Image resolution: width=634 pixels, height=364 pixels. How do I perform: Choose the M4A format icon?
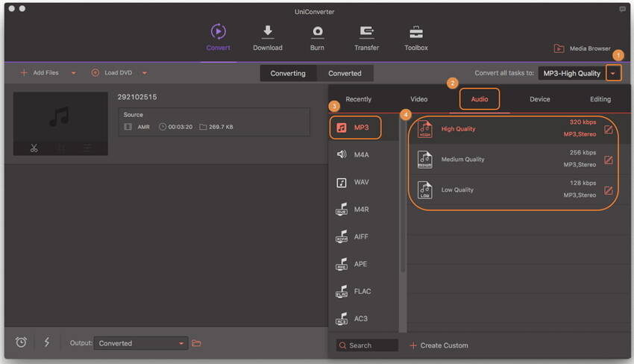tap(342, 154)
